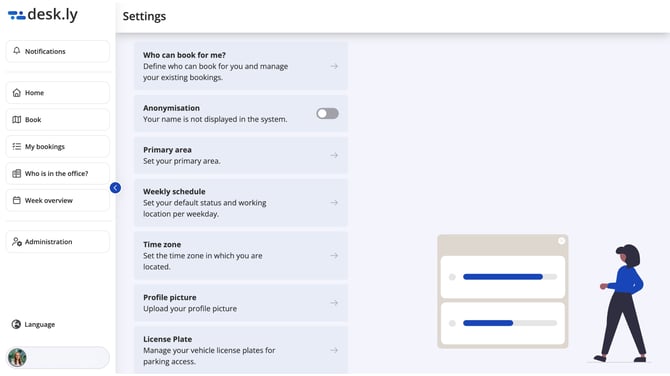
Task: Click the Settings page title
Action: pyautogui.click(x=144, y=16)
